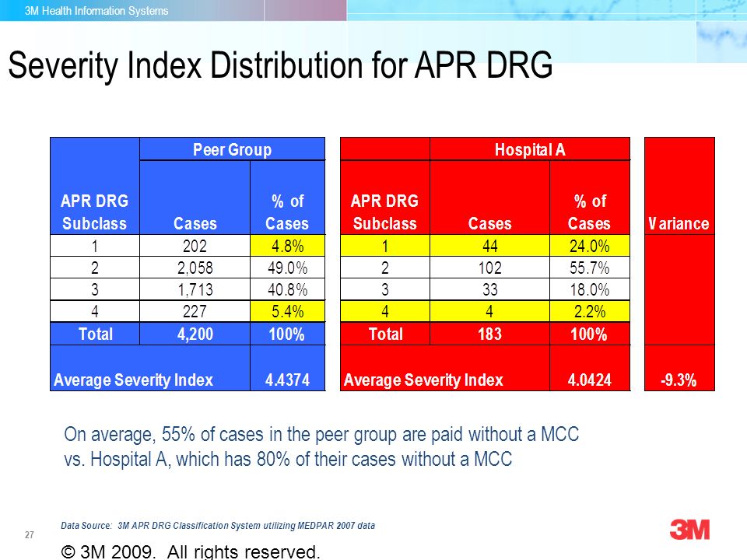Click Hospital A cases value 44
Viewport: 747px width, 560px height.
point(489,246)
